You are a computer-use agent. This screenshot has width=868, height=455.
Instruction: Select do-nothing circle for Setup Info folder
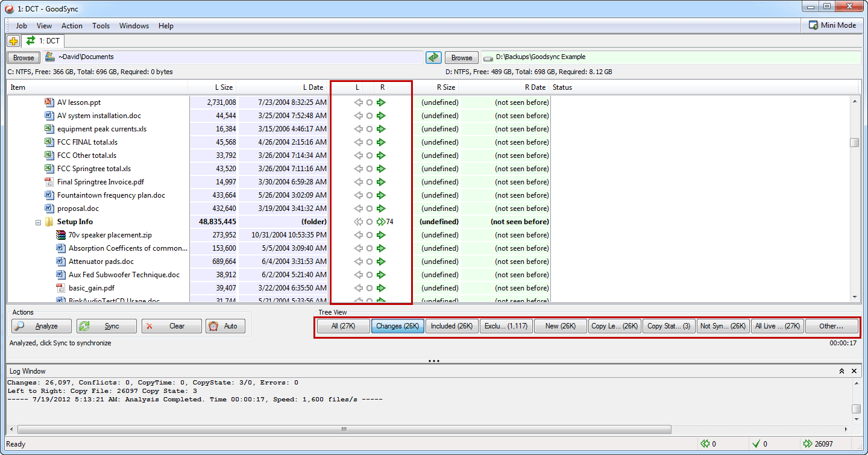(370, 222)
